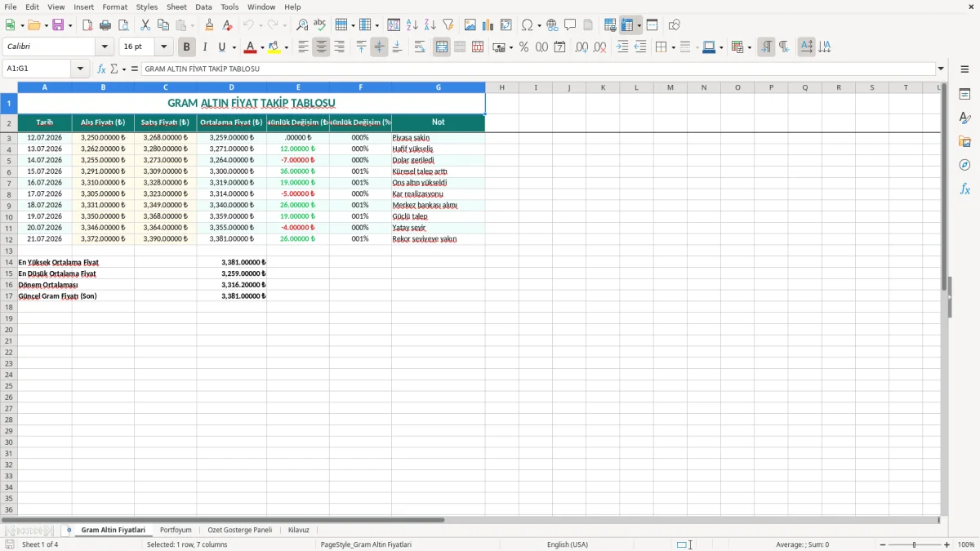
Task: Open the Sheet menu
Action: tap(176, 7)
